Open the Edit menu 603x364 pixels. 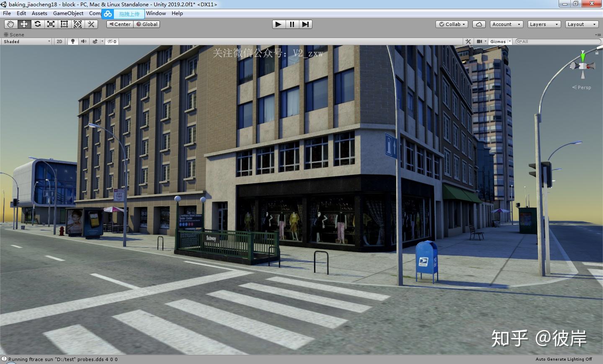(21, 13)
